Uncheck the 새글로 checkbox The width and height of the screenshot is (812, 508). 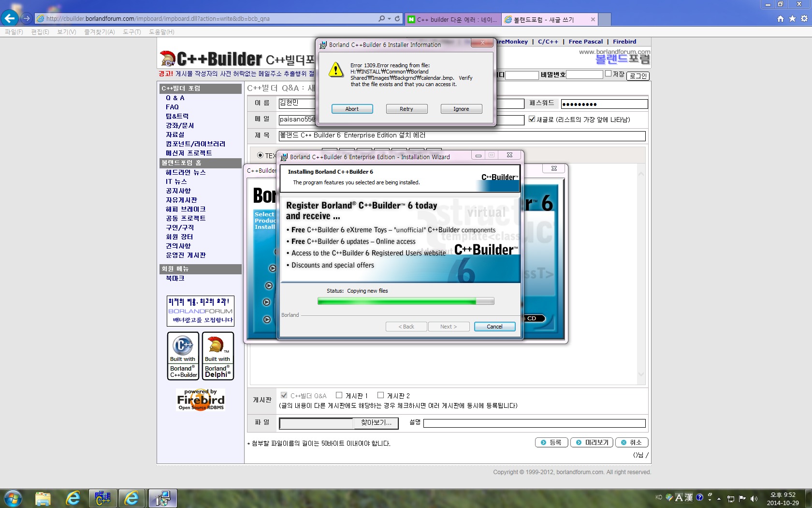(x=532, y=119)
